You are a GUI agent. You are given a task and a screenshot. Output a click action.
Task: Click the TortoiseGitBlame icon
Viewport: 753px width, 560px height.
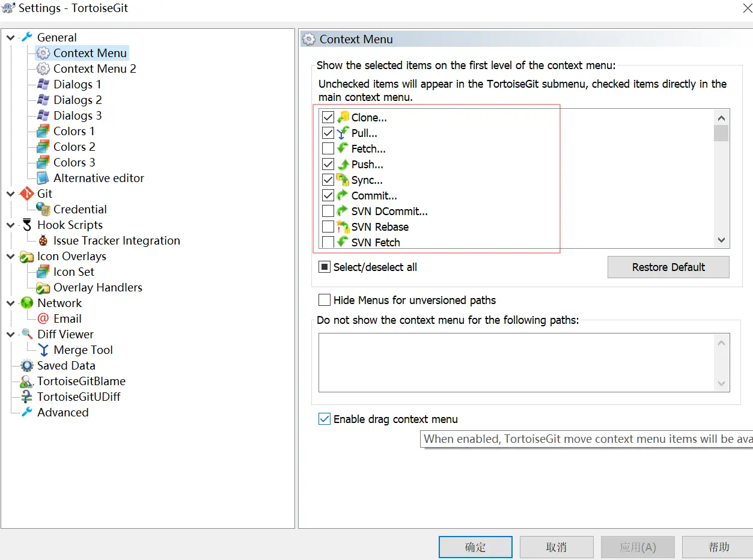27,381
